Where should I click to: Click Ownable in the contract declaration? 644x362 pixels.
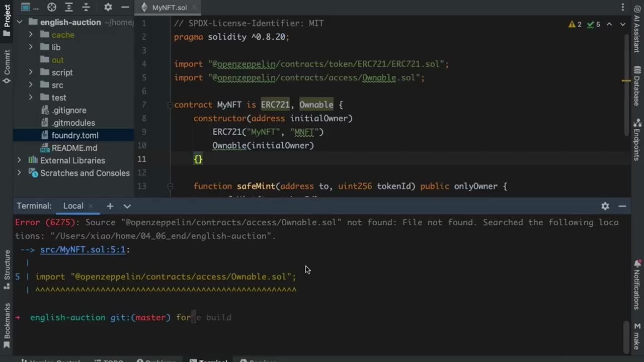316,105
